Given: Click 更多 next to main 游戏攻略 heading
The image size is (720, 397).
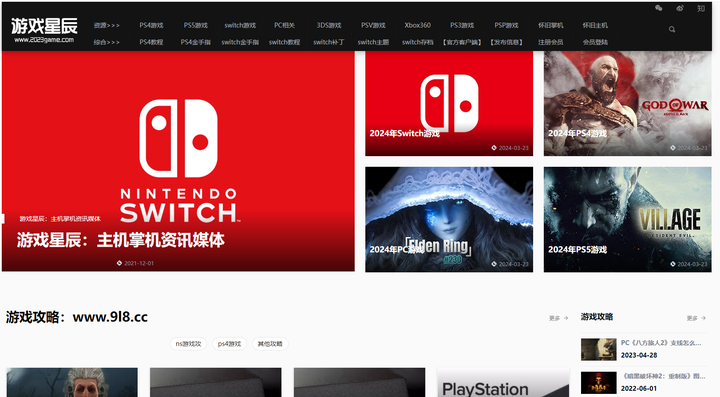Looking at the screenshot, I should click(x=558, y=318).
